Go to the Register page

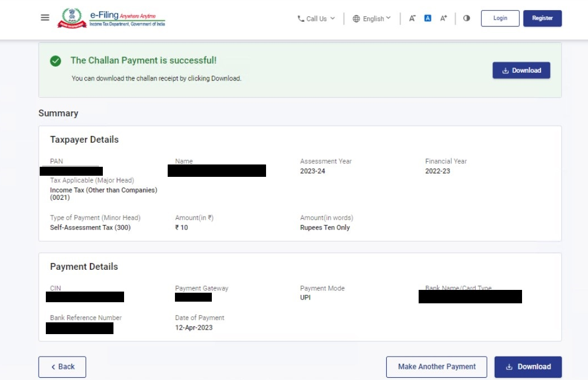click(x=543, y=18)
